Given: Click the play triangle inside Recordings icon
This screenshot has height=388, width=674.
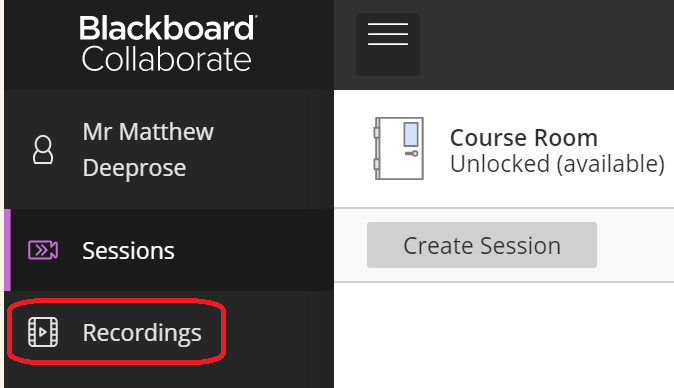Looking at the screenshot, I should point(43,332).
